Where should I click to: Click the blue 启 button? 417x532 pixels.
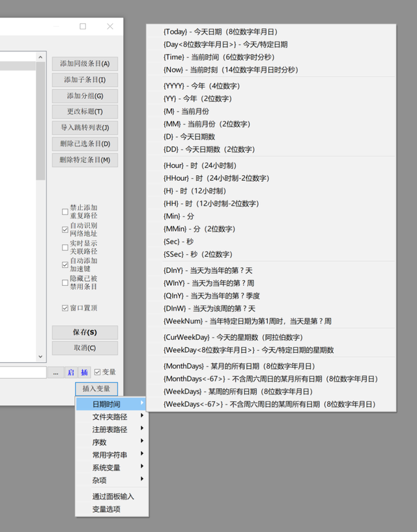(71, 372)
